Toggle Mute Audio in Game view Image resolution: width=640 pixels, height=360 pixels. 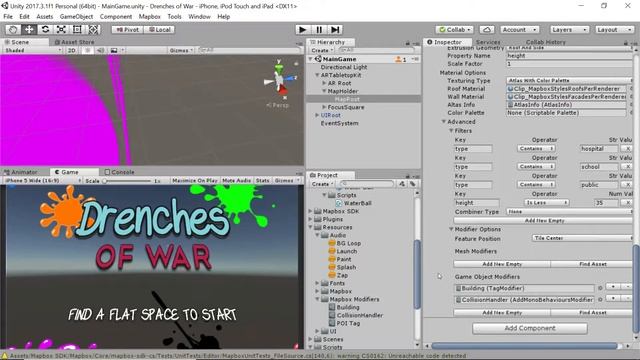[237, 180]
